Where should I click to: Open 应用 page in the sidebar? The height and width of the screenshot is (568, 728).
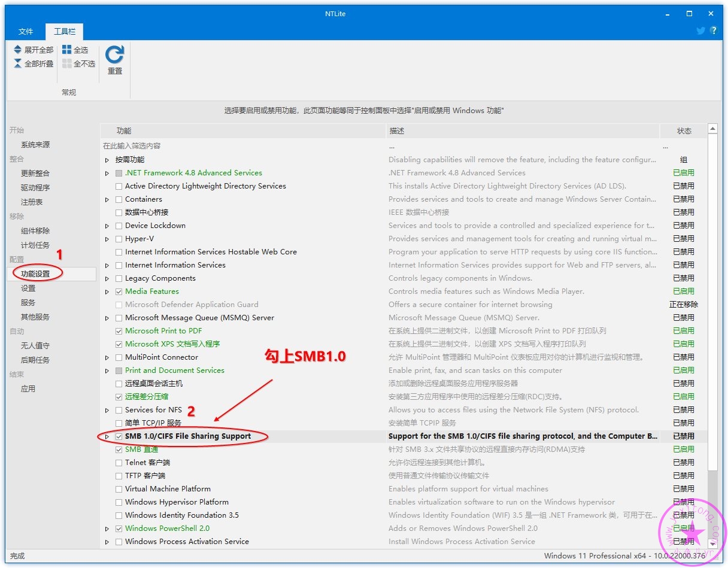pyautogui.click(x=28, y=389)
